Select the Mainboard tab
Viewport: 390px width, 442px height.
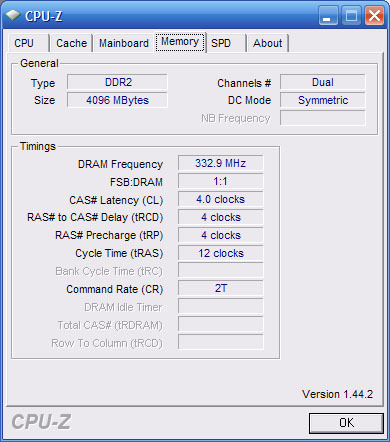(x=124, y=43)
